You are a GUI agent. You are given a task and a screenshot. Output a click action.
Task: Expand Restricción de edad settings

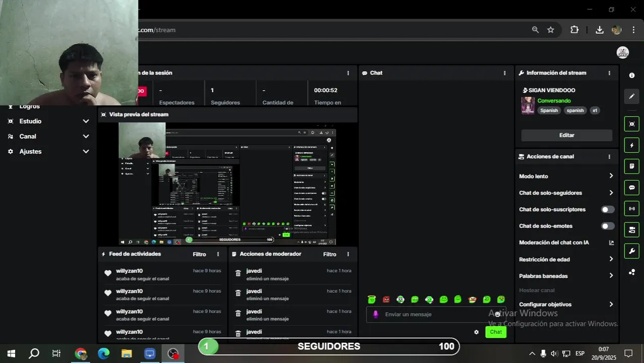(x=611, y=259)
